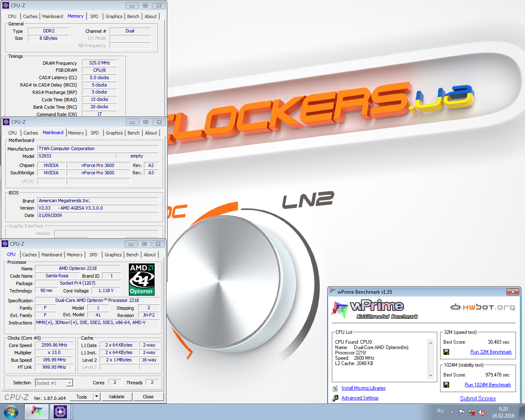Open the SPD tab in the Memory window
This screenshot has width=525, height=420.
(94, 16)
